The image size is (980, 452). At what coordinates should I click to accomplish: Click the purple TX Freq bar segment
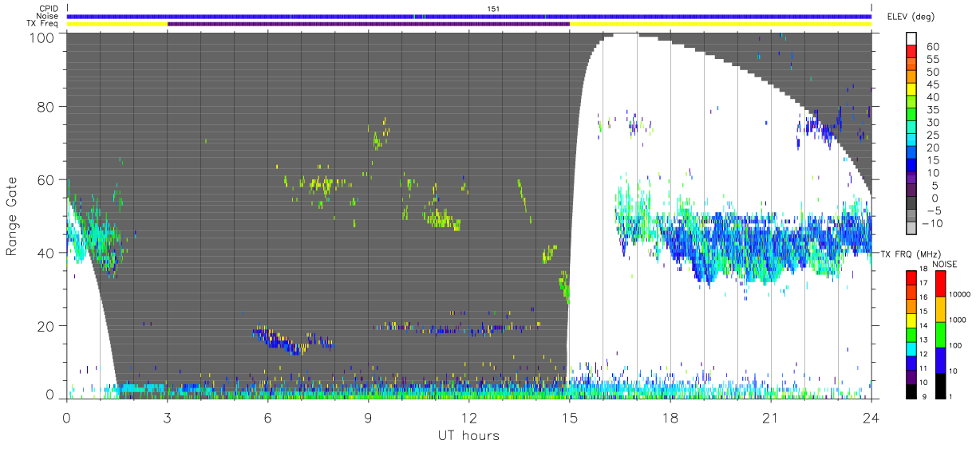pyautogui.click(x=369, y=24)
